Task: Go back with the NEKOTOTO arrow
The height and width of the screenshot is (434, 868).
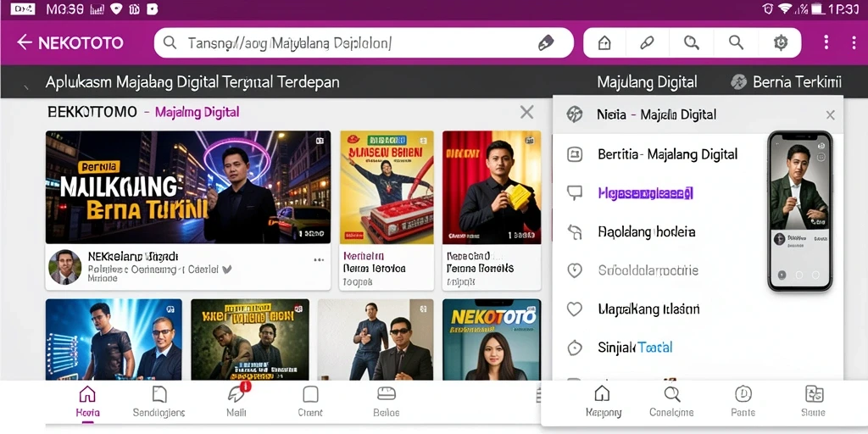Action: (x=24, y=42)
